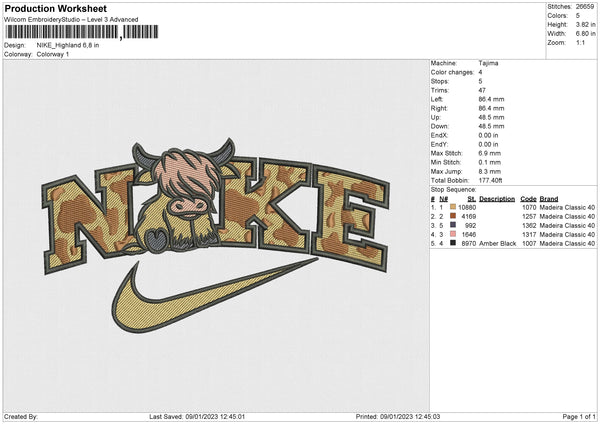Select the EndX value 0.00 in

click(488, 135)
